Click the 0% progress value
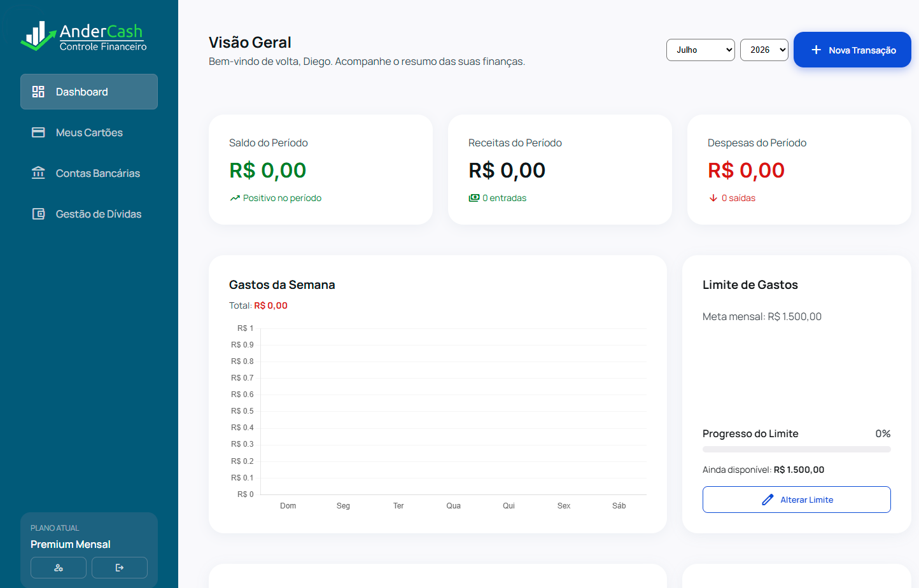919x588 pixels. coord(883,433)
